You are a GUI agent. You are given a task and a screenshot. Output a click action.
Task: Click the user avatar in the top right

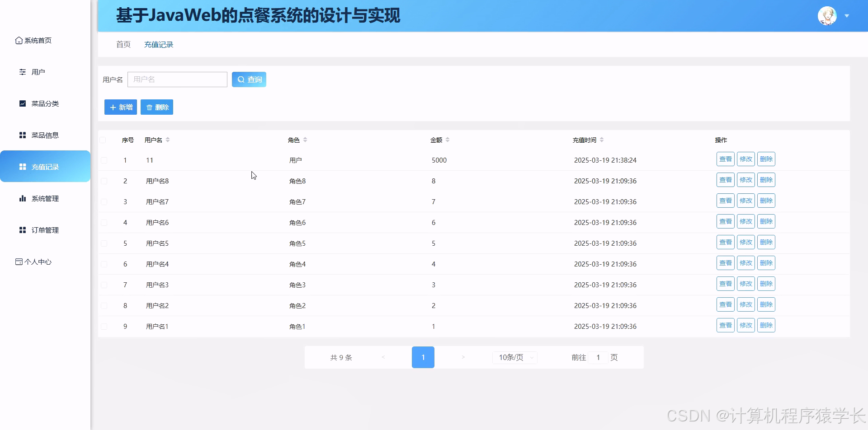click(x=827, y=15)
